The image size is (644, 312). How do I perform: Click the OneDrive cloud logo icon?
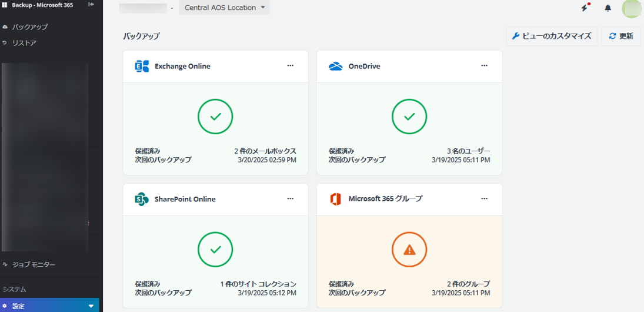click(336, 67)
